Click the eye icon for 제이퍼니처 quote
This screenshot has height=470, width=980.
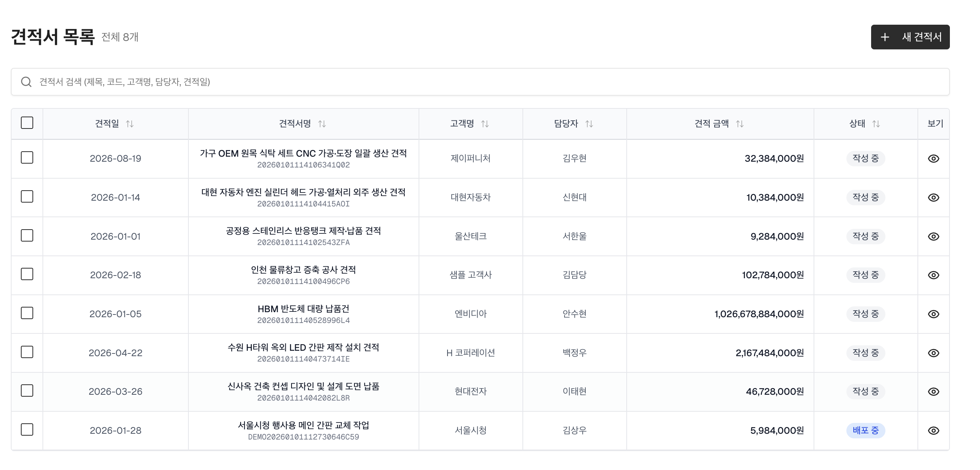tap(933, 159)
